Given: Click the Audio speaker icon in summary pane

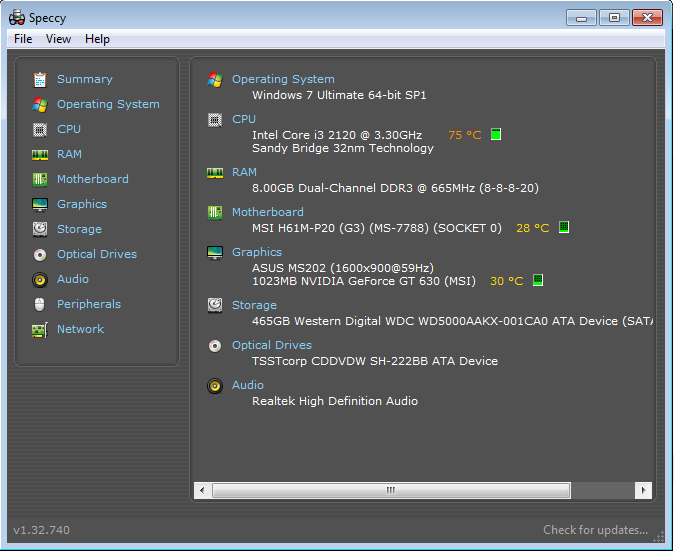Looking at the screenshot, I should [x=215, y=386].
